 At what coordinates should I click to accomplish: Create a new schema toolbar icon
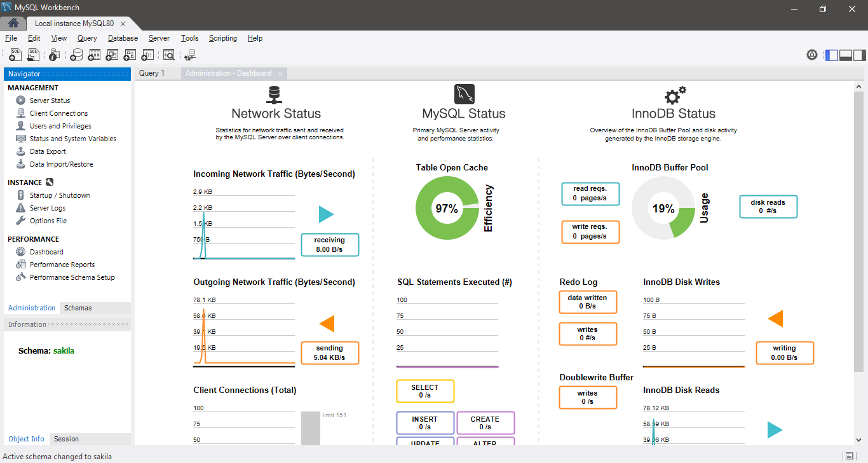click(76, 55)
